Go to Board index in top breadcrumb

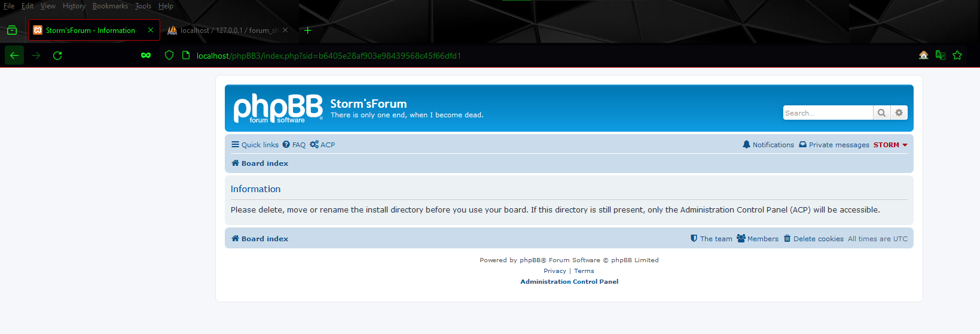point(260,163)
